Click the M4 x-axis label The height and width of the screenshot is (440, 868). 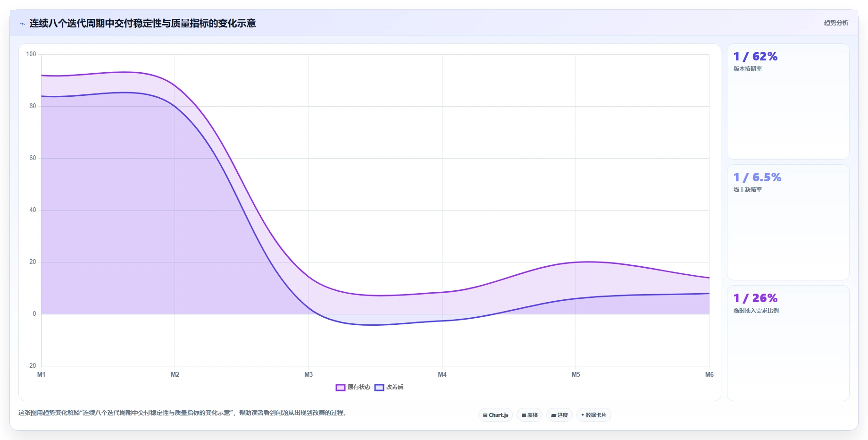coord(442,374)
